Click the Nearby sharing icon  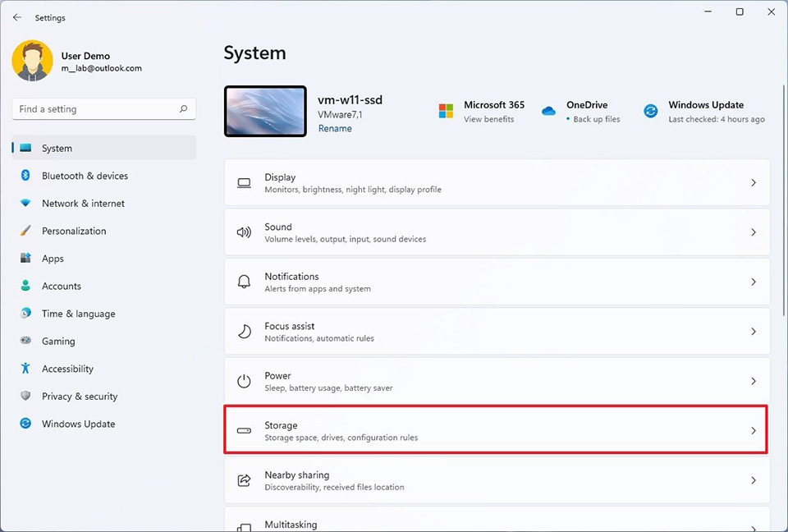pos(244,479)
